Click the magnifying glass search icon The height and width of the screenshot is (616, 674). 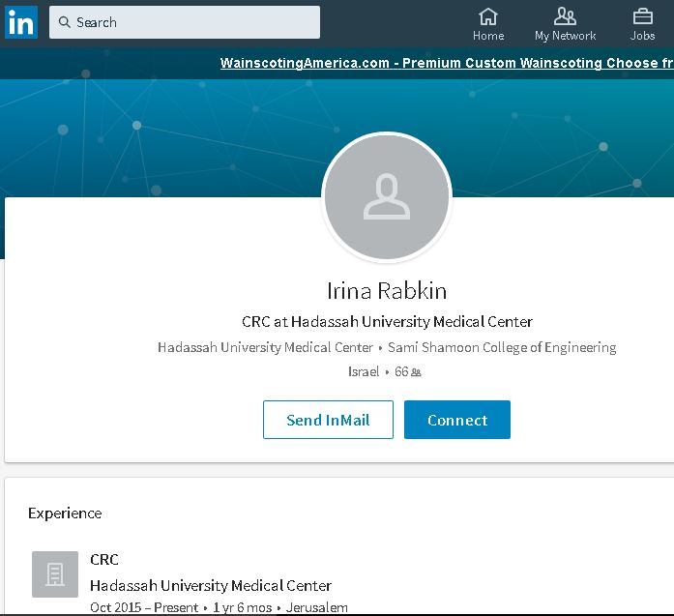(x=64, y=22)
